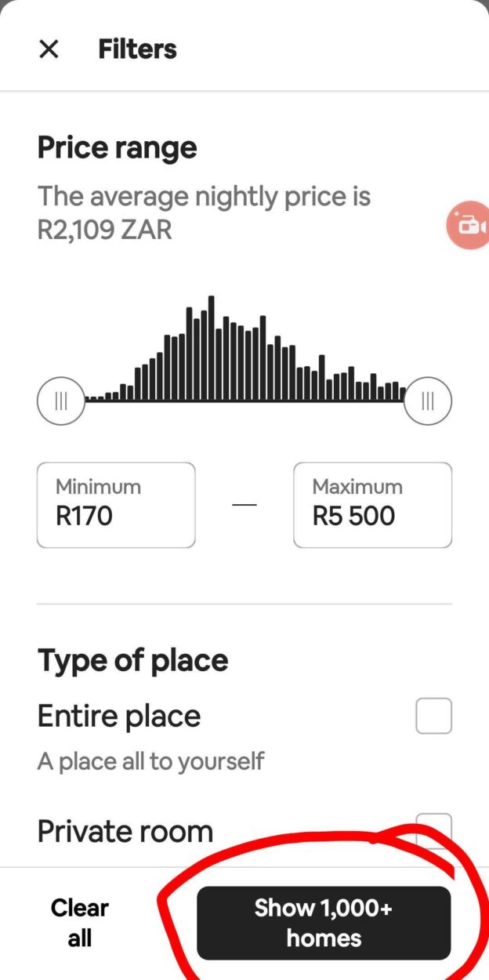The width and height of the screenshot is (489, 980).
Task: Click the dash separator between price fields
Action: pos(244,505)
